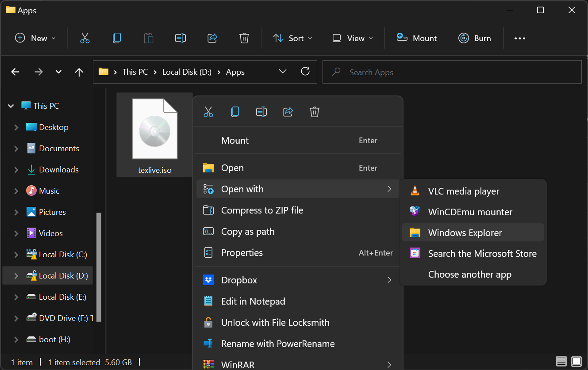This screenshot has height=370, width=588.
Task: Choose Windows Explorer from Open with
Action: (465, 233)
